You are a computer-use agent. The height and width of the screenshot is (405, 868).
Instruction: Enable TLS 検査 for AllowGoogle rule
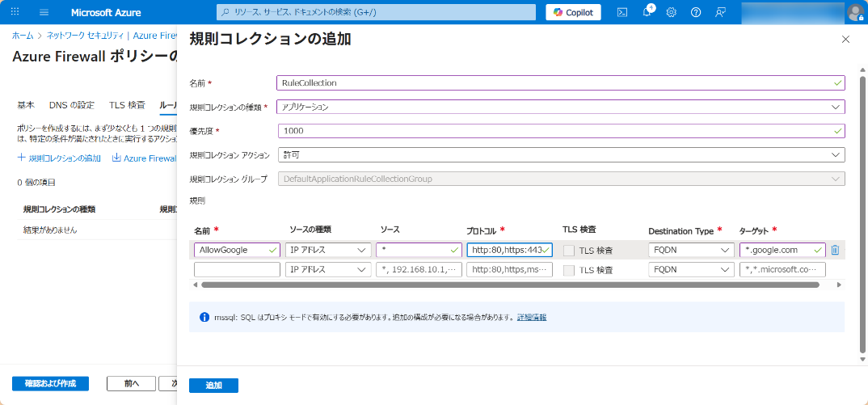(569, 251)
